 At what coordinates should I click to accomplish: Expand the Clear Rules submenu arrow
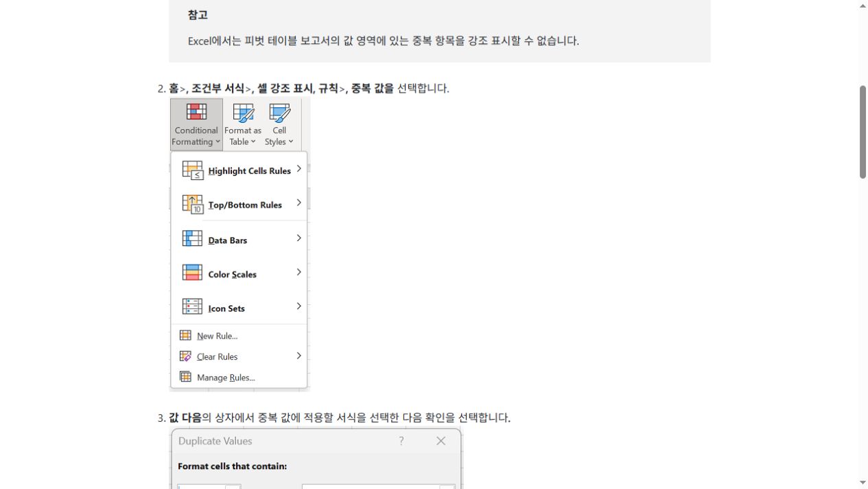(x=298, y=356)
